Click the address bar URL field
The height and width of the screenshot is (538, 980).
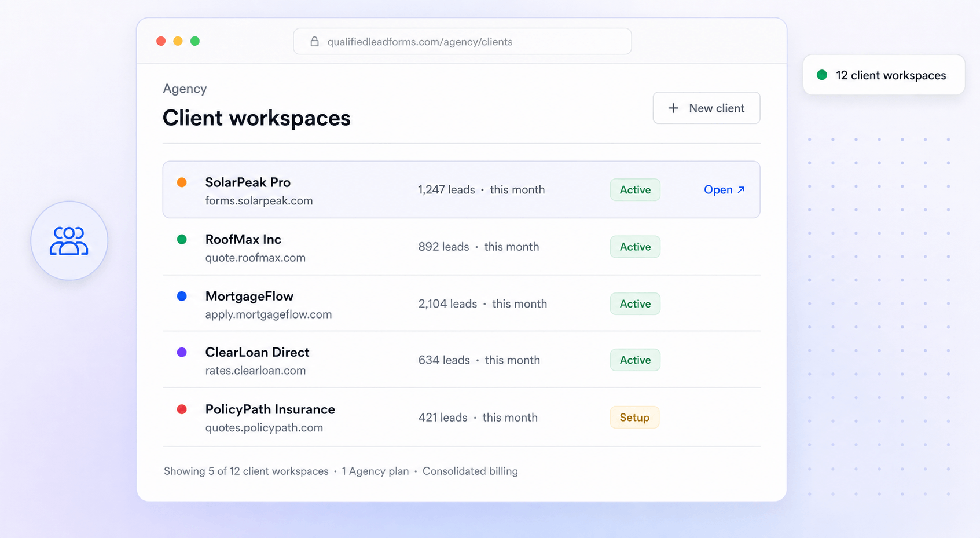click(x=462, y=42)
